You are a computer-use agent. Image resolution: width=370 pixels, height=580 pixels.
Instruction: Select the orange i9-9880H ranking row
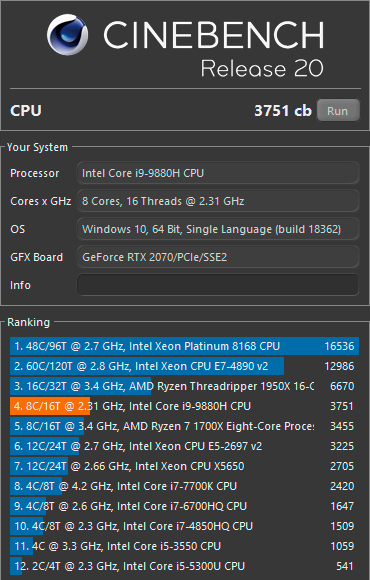coord(184,406)
